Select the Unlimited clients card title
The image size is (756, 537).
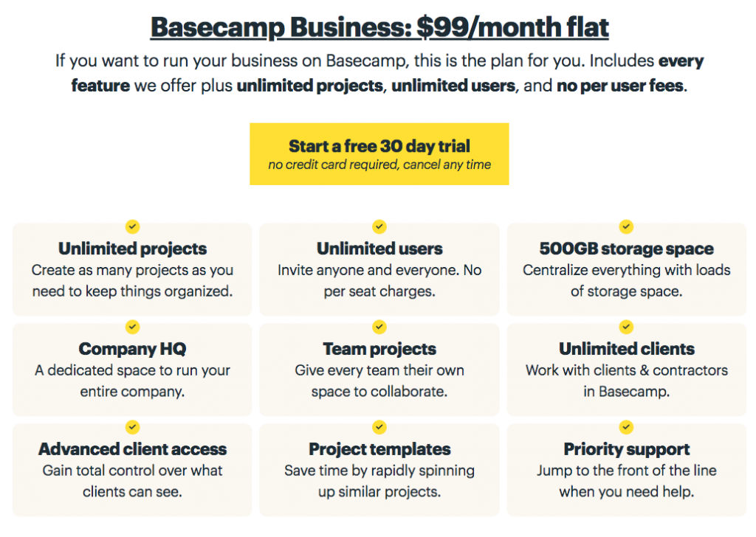pos(626,349)
